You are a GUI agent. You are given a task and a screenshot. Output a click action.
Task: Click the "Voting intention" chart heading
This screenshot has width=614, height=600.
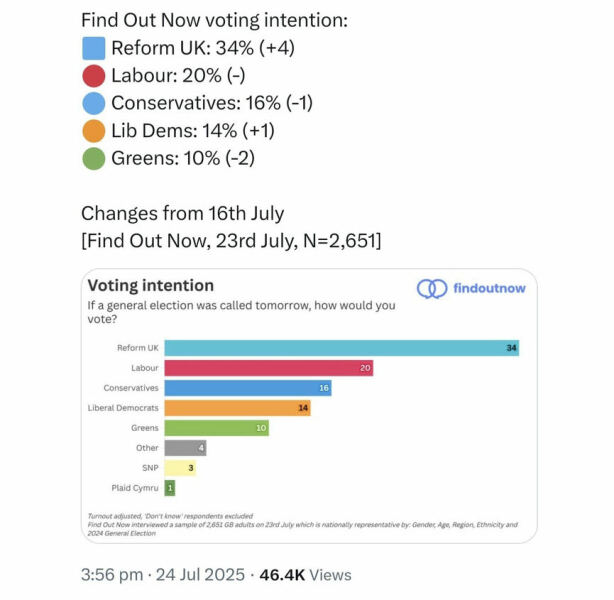151,286
